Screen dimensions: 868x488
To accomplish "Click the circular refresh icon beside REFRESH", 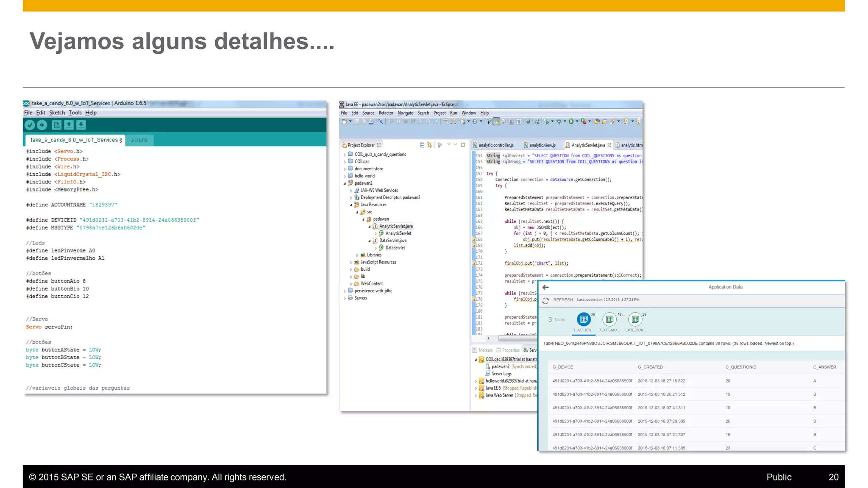I will click(x=545, y=300).
